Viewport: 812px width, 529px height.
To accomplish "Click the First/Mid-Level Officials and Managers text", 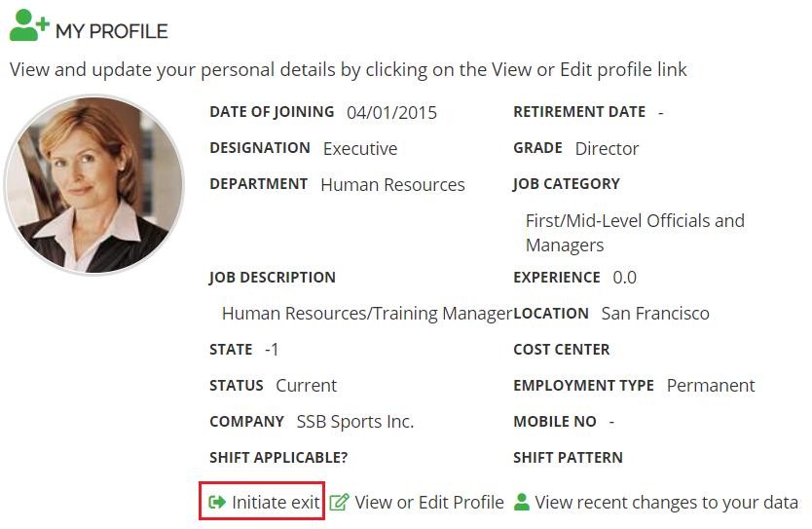I will (x=635, y=233).
